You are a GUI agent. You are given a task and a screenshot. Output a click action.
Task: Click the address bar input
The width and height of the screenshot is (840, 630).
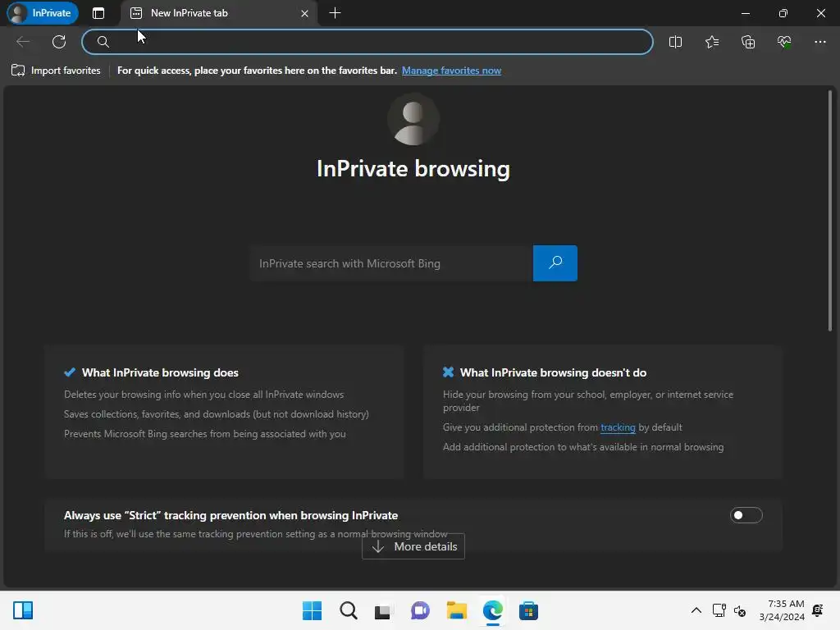coord(367,42)
